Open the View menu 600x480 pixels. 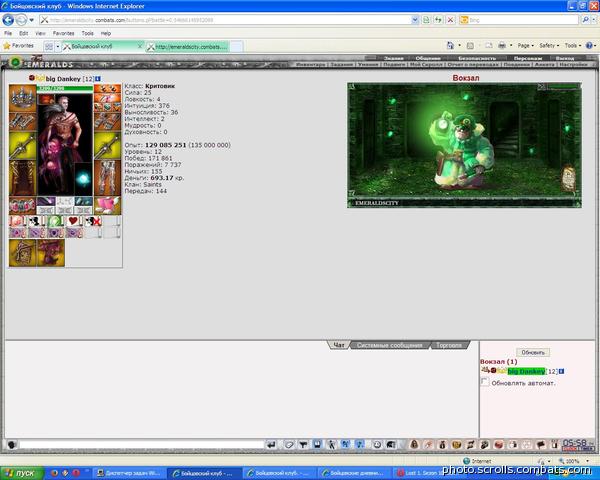pyautogui.click(x=41, y=33)
